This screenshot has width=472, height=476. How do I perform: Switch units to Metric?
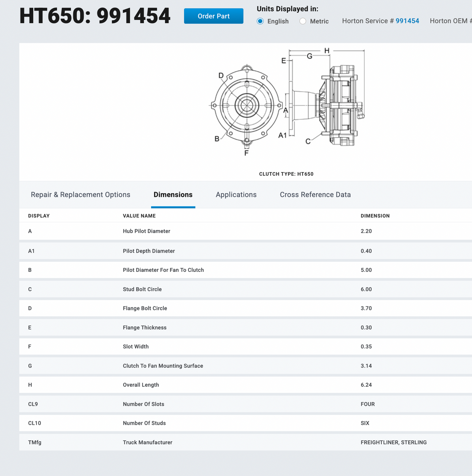303,21
